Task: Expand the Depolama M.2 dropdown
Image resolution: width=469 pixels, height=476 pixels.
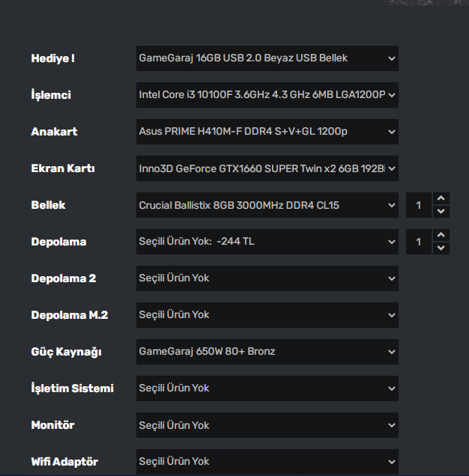Action: [267, 315]
